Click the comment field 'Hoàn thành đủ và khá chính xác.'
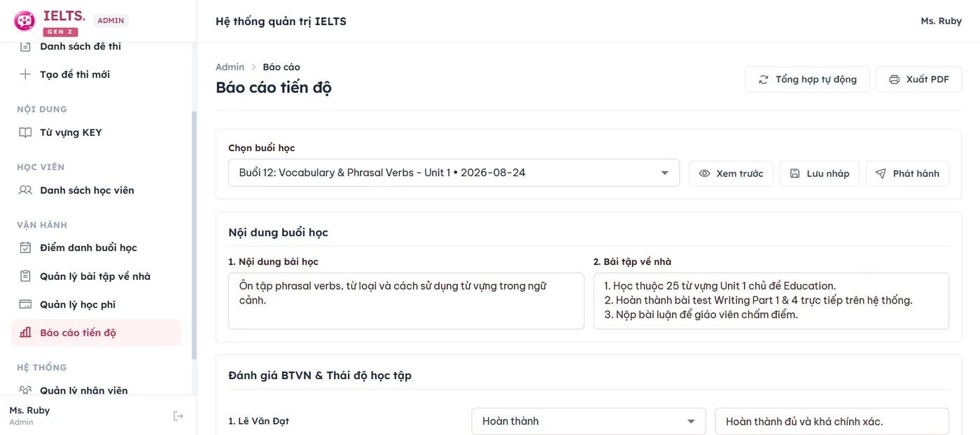The height and width of the screenshot is (435, 980). pos(832,422)
